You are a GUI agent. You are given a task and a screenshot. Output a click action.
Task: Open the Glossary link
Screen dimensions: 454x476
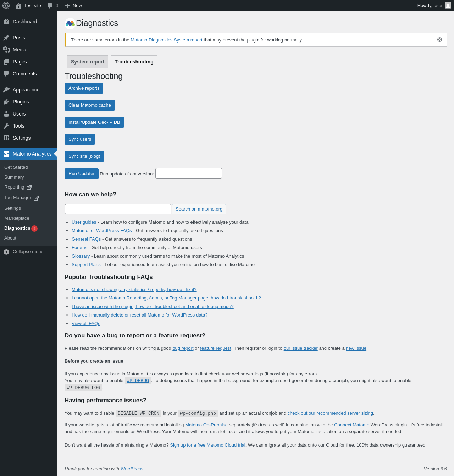(x=81, y=256)
